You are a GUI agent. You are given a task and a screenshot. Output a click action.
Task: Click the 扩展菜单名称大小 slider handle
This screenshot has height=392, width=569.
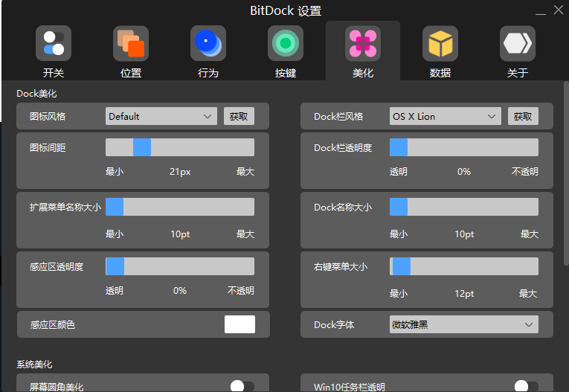(115, 207)
